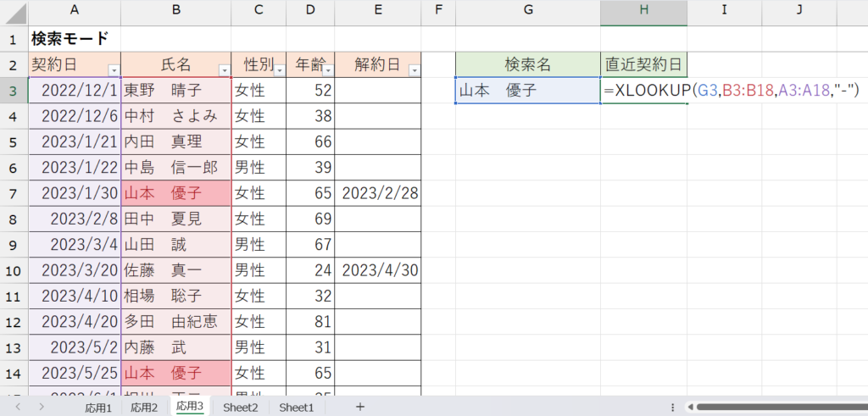This screenshot has height=416, width=868.
Task: Click the scrollbar left arrow
Action: [690, 408]
